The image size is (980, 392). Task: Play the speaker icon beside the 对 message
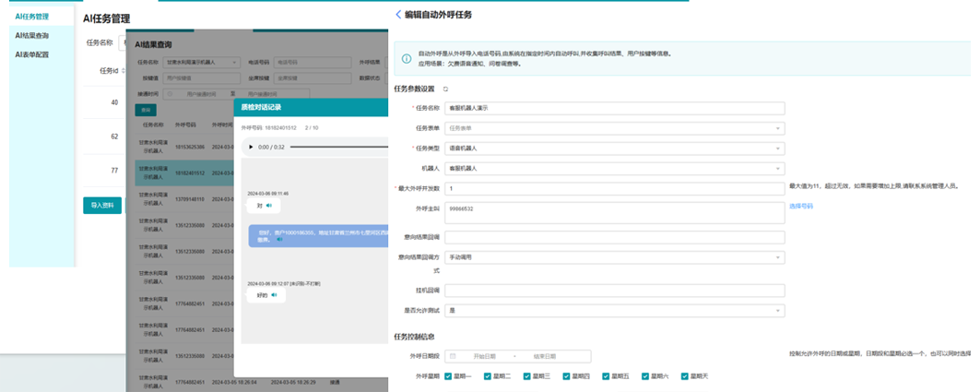point(274,207)
